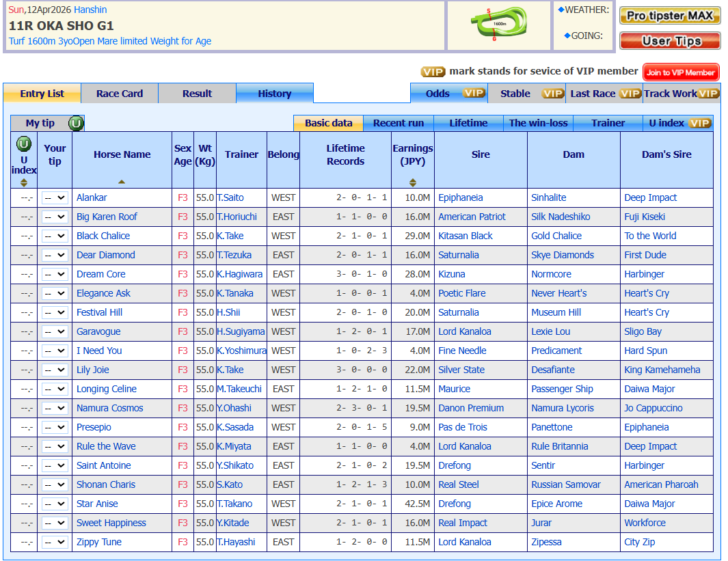
Task: Open dam's sire American Pharoah link
Action: point(661,485)
